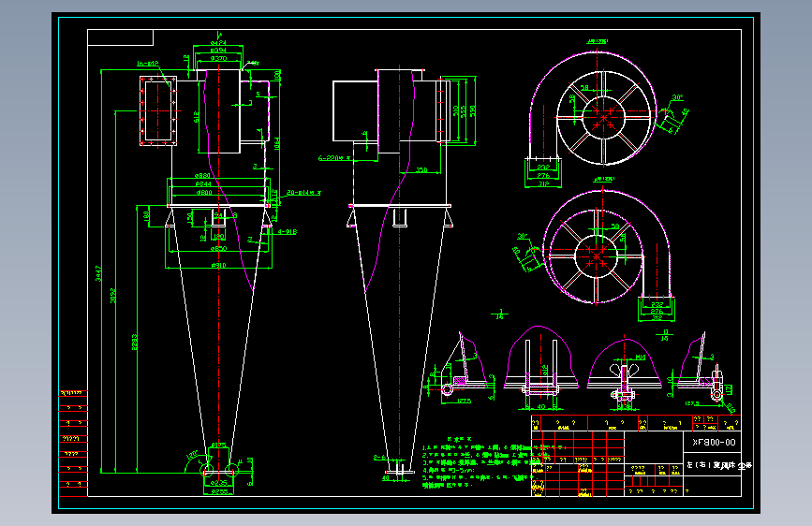Screen dimensions: 812x526
Task: Select the 4-ø18 support hole callout
Action: (x=288, y=232)
